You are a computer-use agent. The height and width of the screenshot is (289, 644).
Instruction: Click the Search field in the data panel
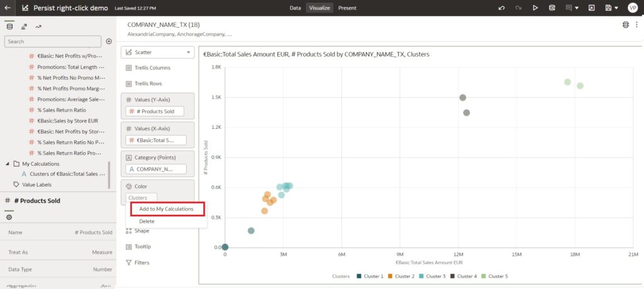(x=53, y=41)
